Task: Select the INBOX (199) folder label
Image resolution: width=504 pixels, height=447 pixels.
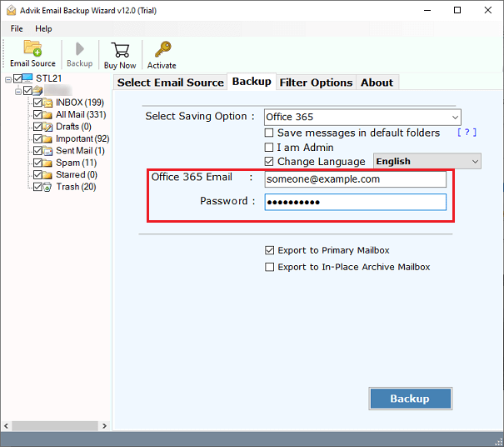Action: [80, 103]
